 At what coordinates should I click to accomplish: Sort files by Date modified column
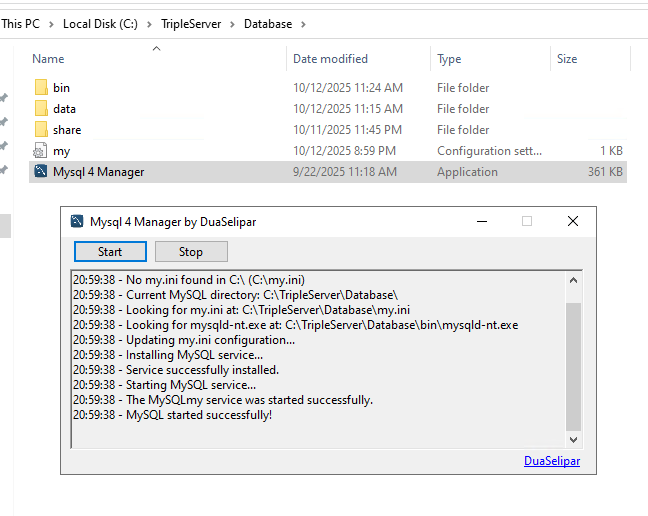(x=330, y=59)
